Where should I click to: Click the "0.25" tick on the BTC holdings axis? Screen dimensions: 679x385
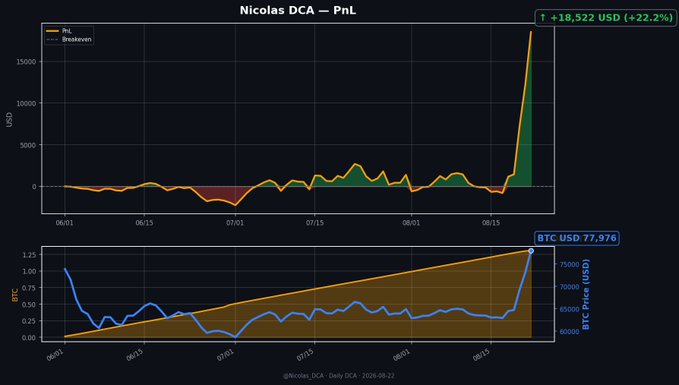(x=30, y=321)
